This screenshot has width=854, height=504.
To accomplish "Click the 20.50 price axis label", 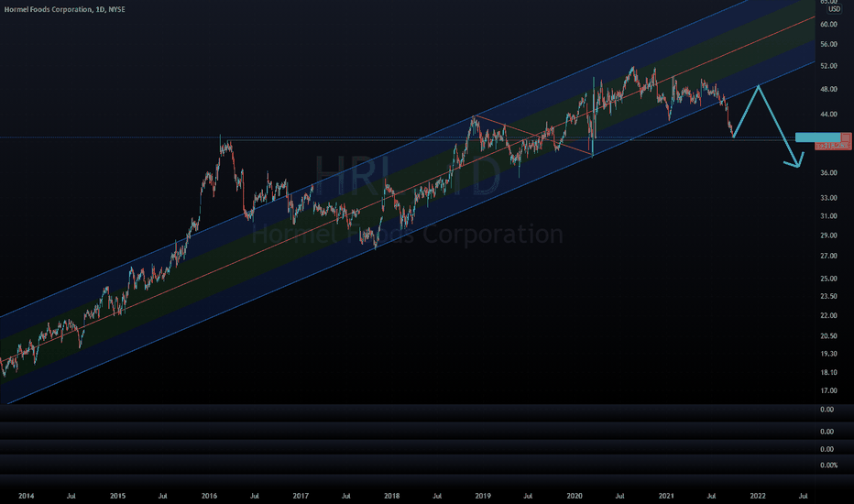I will (828, 336).
